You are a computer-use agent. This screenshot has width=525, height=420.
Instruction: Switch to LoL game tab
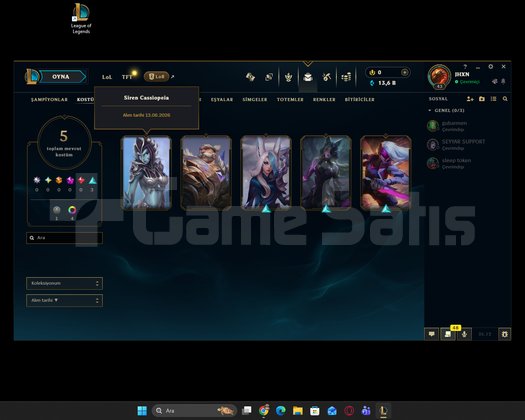[x=107, y=77]
